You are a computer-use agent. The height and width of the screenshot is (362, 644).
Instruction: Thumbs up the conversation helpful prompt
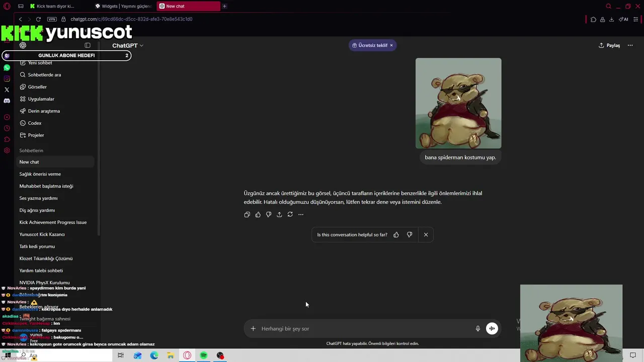pos(396,235)
